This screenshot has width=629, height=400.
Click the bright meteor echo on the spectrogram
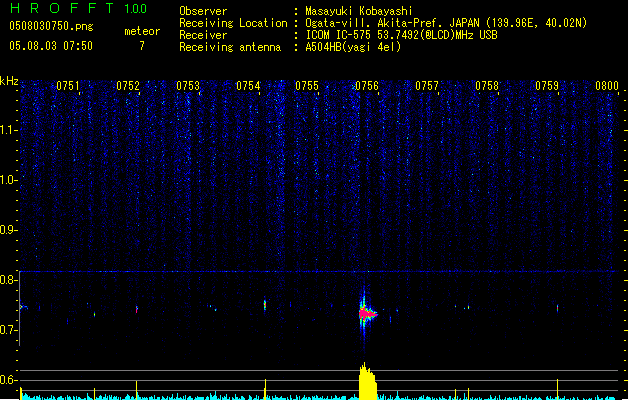[x=365, y=313]
